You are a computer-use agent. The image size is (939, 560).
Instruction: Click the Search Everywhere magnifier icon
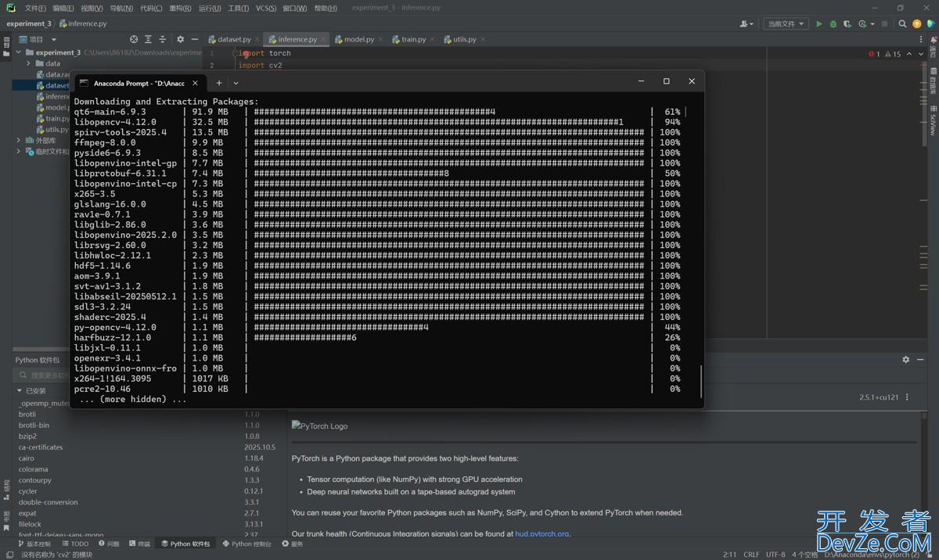click(903, 24)
